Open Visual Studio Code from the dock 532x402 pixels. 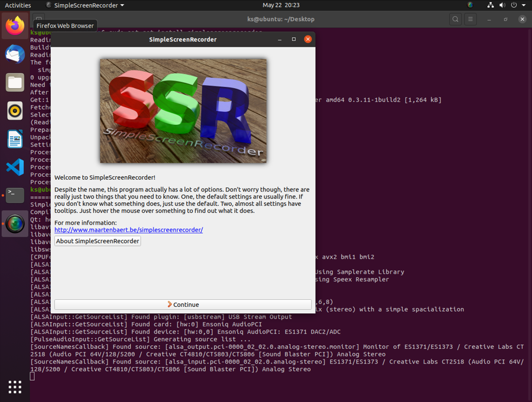(x=15, y=167)
